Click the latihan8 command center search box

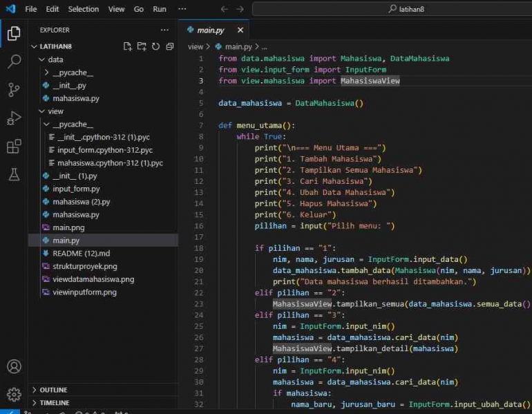coord(392,9)
